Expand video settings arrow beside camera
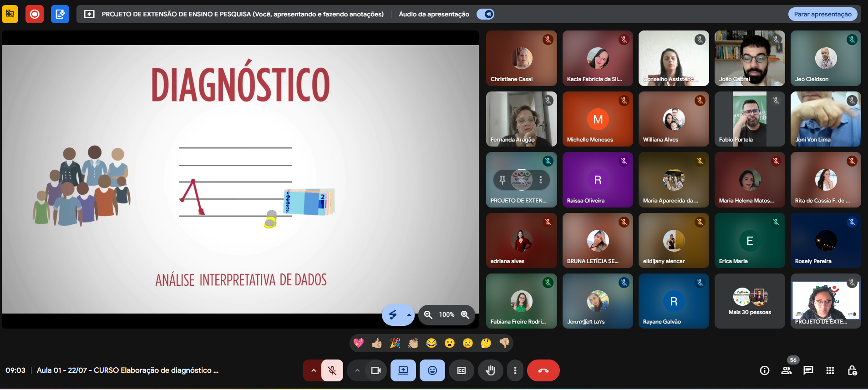Image resolution: width=868 pixels, height=390 pixels. click(x=357, y=370)
